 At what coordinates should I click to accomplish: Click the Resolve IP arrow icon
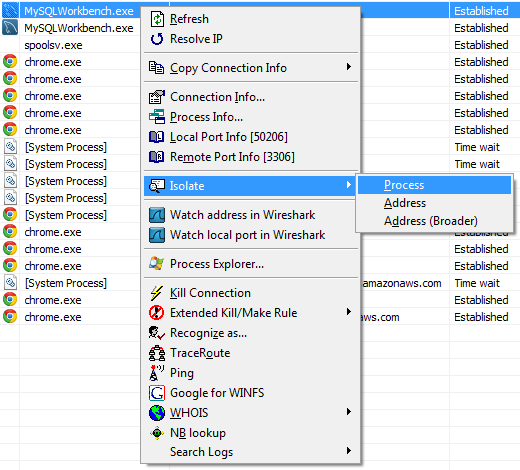(157, 39)
